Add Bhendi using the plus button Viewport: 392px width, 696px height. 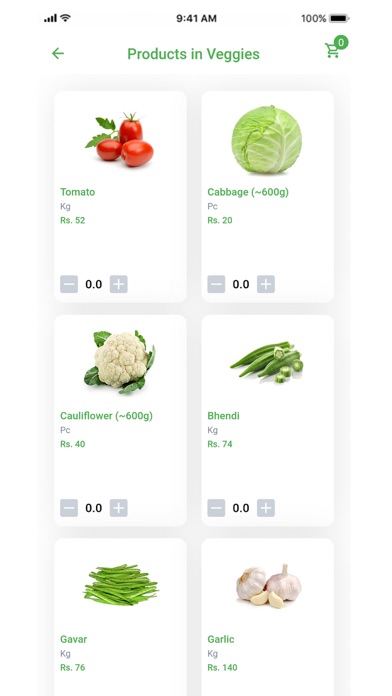point(266,508)
